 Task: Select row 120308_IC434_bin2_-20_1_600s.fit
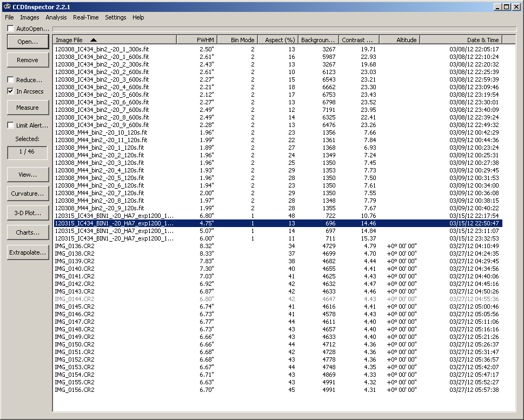[x=278, y=57]
